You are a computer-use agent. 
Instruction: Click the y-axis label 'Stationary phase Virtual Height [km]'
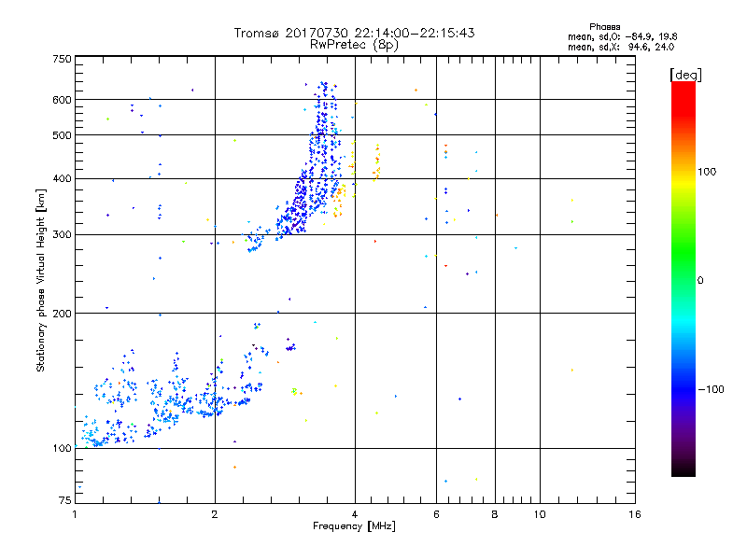pos(40,280)
